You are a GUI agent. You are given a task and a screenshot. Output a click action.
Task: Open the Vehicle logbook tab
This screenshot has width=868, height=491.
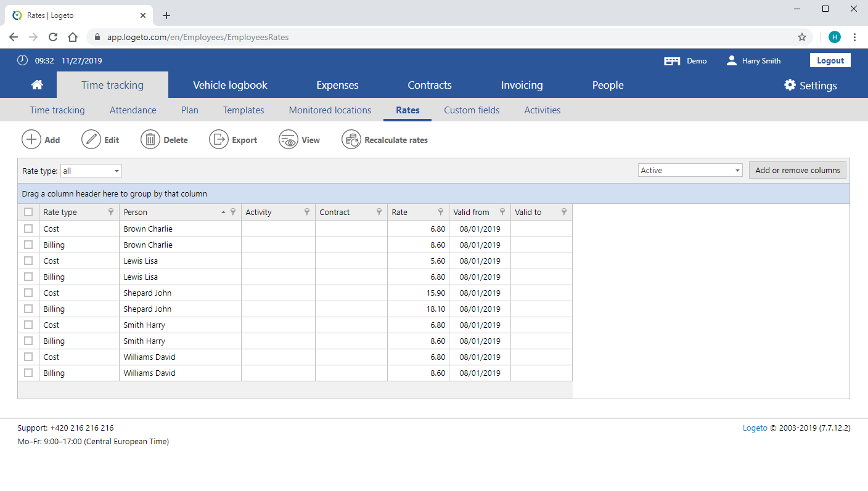(x=231, y=85)
